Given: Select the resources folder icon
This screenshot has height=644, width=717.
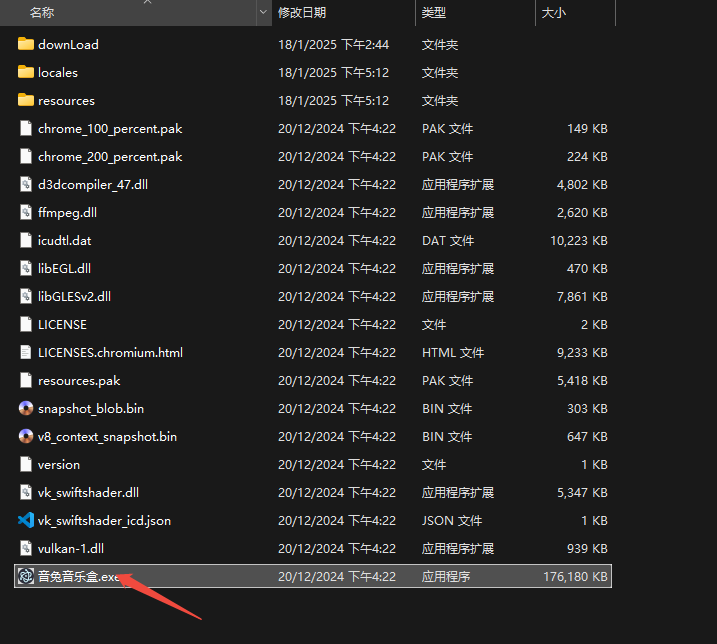Looking at the screenshot, I should [26, 100].
